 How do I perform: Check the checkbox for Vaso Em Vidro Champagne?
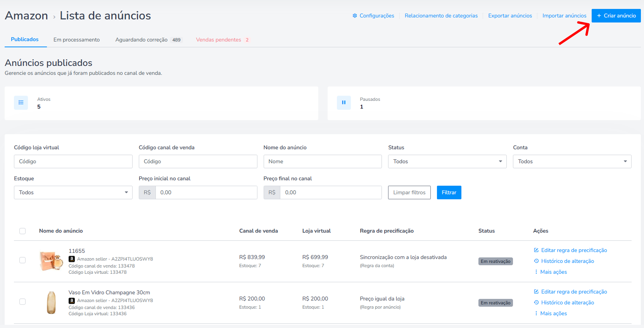click(x=22, y=302)
